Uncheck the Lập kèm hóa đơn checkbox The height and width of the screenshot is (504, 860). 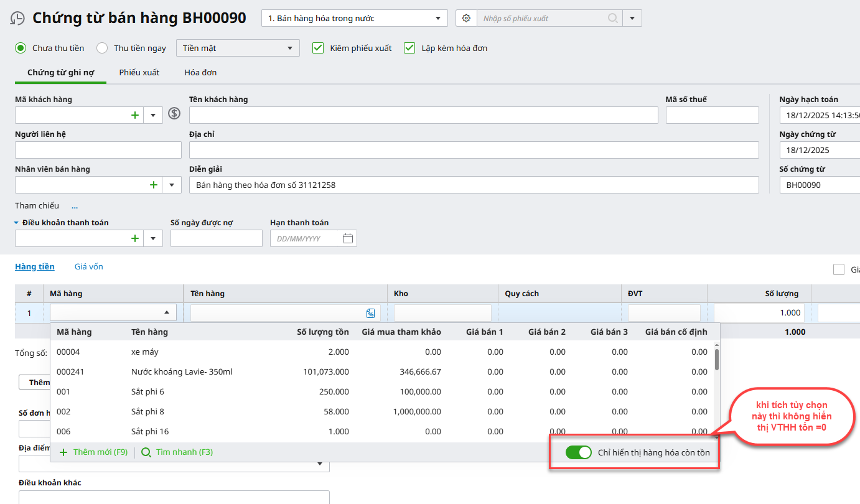pyautogui.click(x=409, y=48)
